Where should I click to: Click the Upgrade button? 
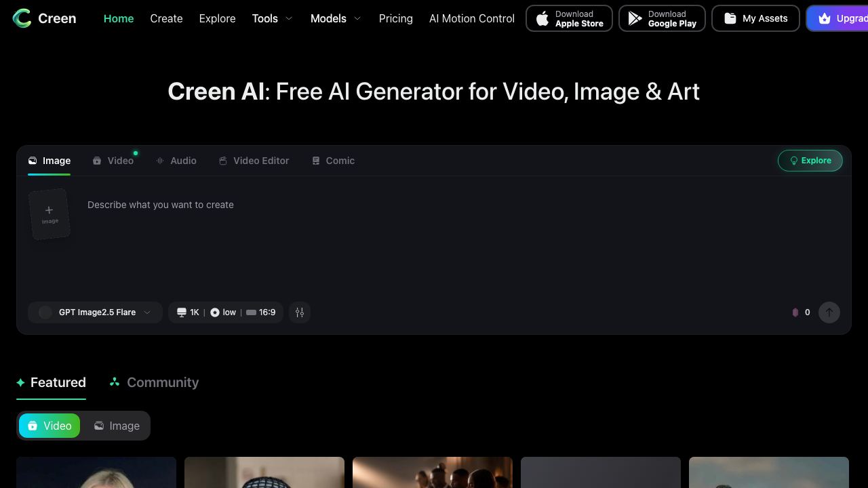point(837,18)
